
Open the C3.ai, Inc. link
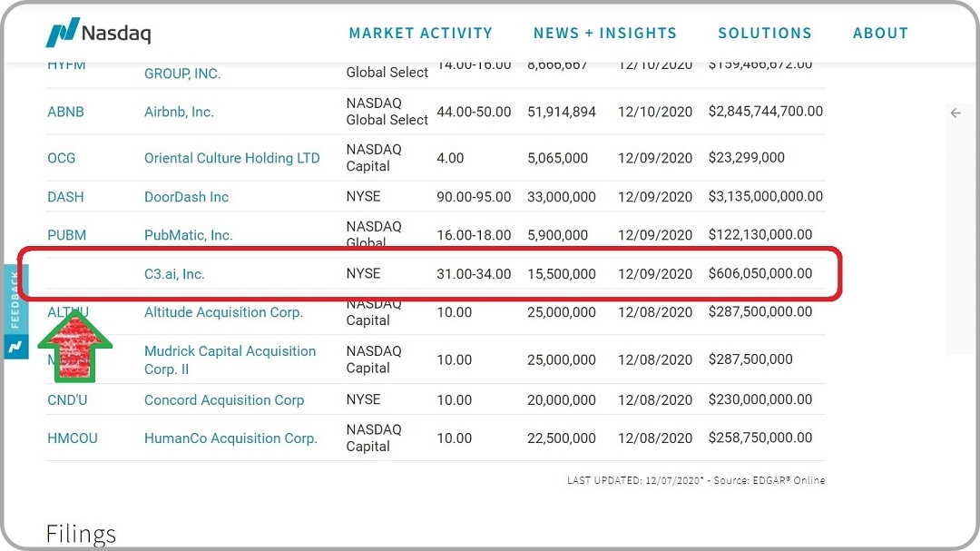(174, 274)
